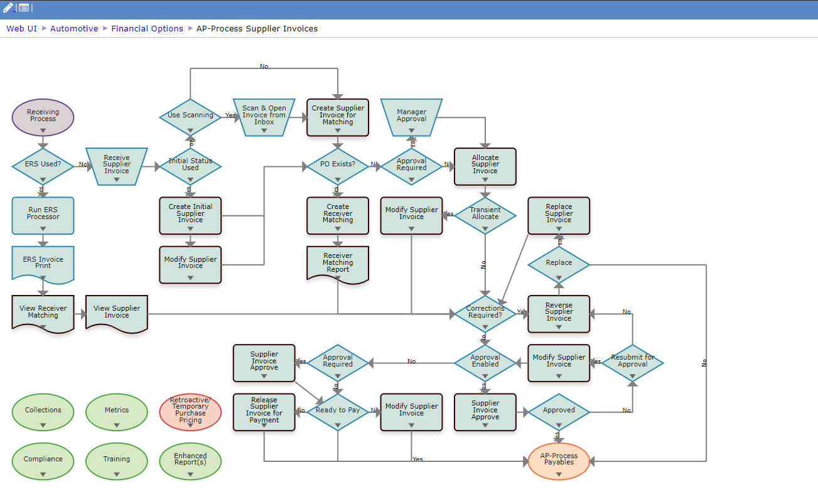Viewport: 818px width, 504px height.
Task: Navigate to Financial Options breadcrumb
Action: tap(147, 28)
